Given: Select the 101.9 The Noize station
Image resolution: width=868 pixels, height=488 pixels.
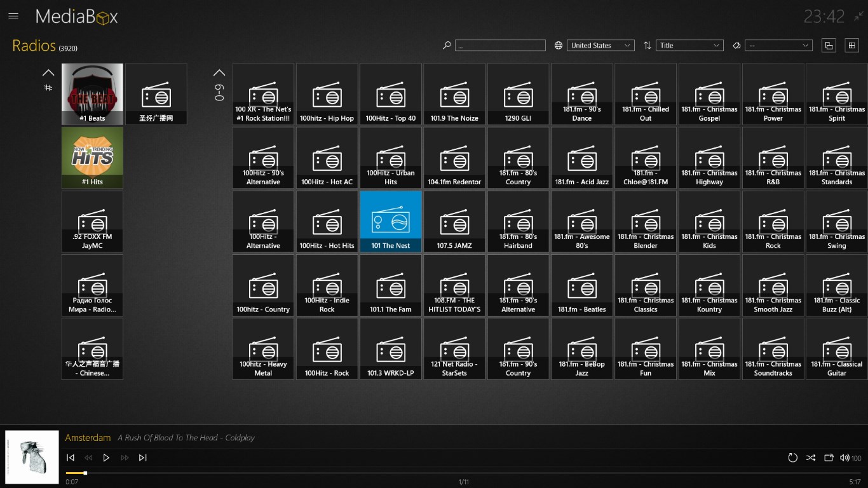Looking at the screenshot, I should click(454, 94).
